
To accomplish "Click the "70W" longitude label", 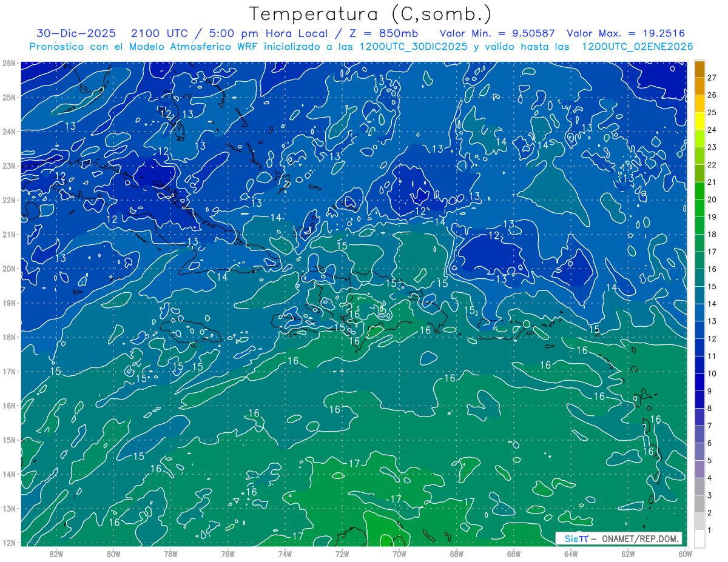I will tap(399, 554).
